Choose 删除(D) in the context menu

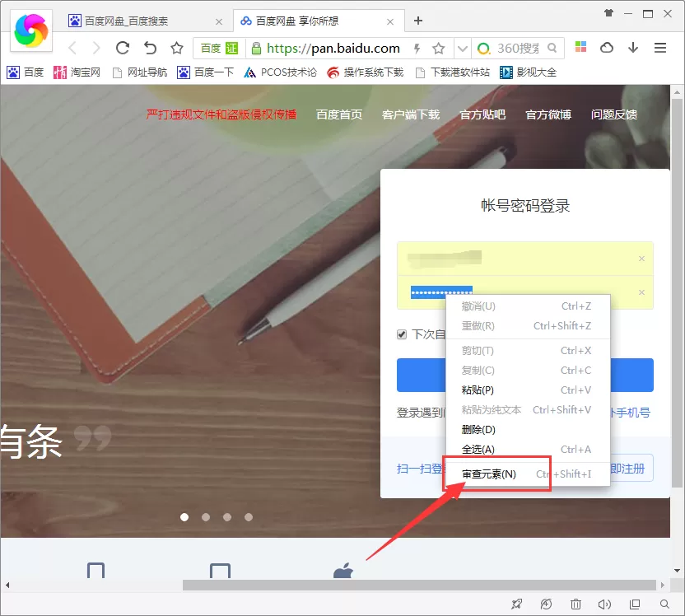527,429
